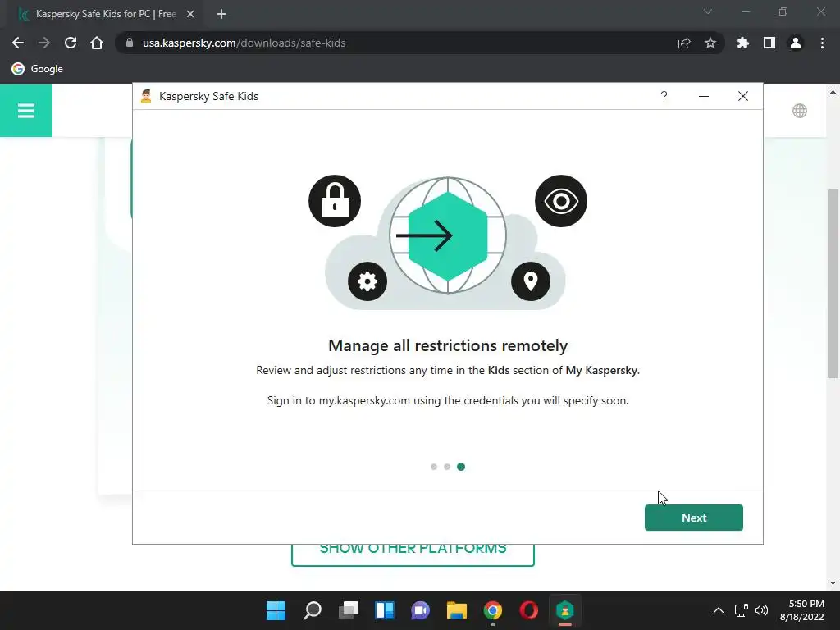The height and width of the screenshot is (630, 840).
Task: Click the Safe Kids app icon in dialog title
Action: 146,96
